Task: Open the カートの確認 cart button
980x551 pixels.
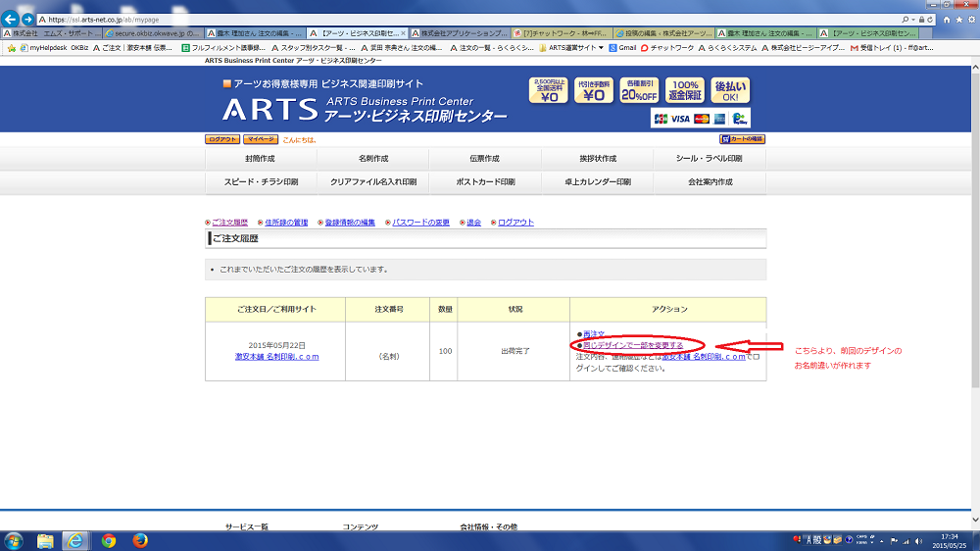Action: pyautogui.click(x=742, y=139)
